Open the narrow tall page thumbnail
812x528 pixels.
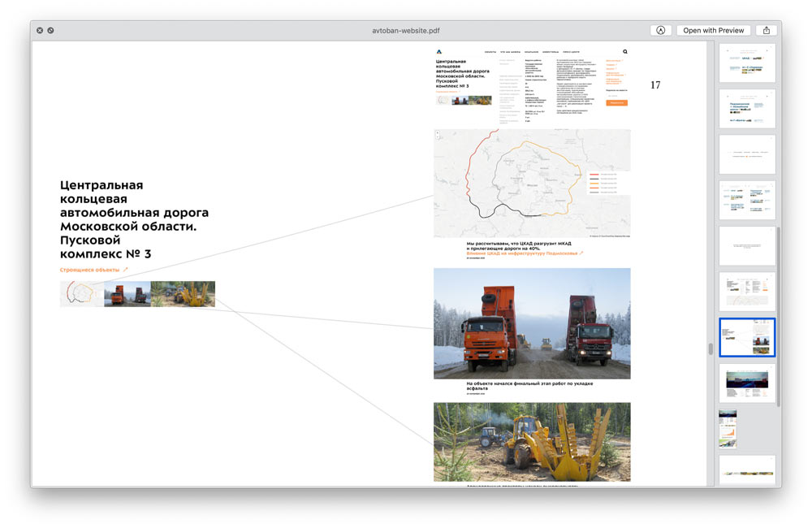tap(728, 428)
